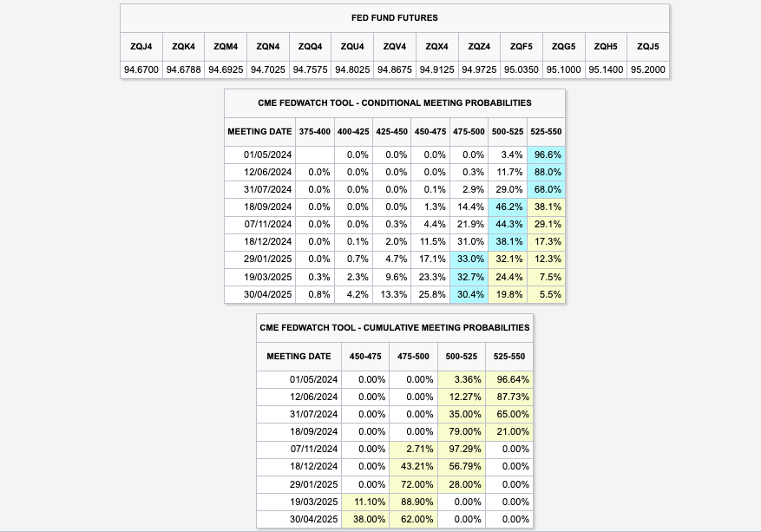Click the 79.00% cell for 18/09/2024
The image size is (761, 532).
[x=462, y=431]
